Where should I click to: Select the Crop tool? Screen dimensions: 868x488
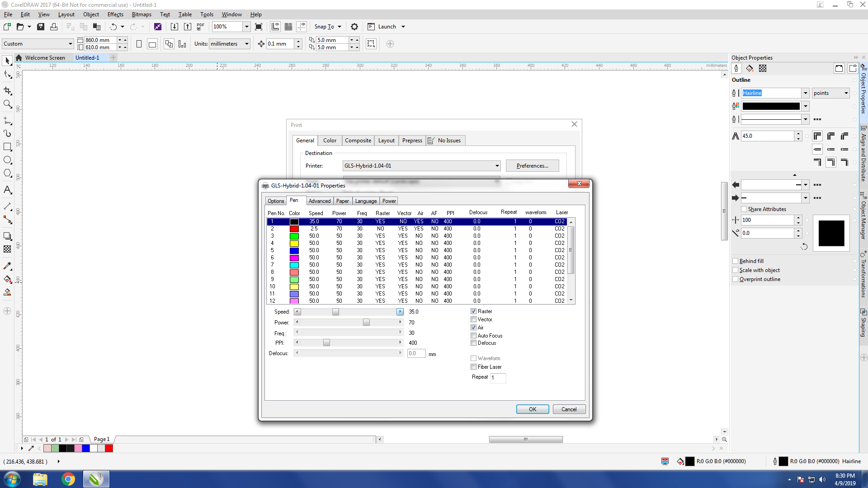pos(7,91)
